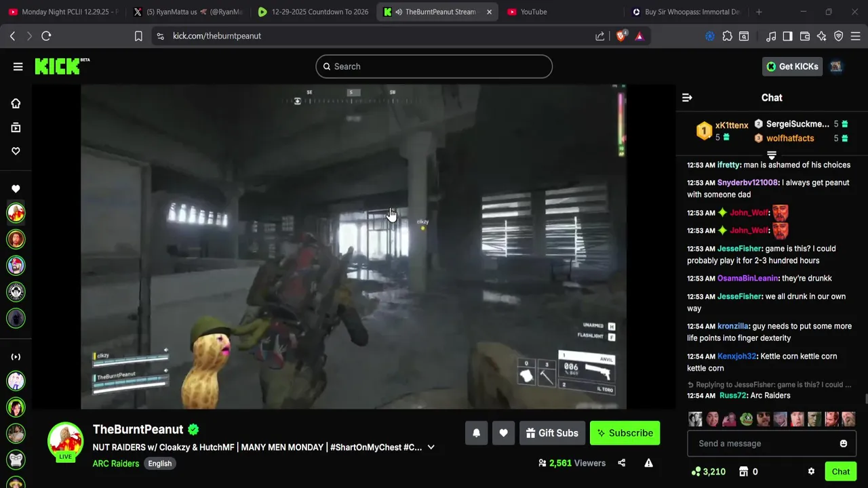Image resolution: width=868 pixels, height=488 pixels.
Task: Share this page from address bar icon
Action: [600, 36]
